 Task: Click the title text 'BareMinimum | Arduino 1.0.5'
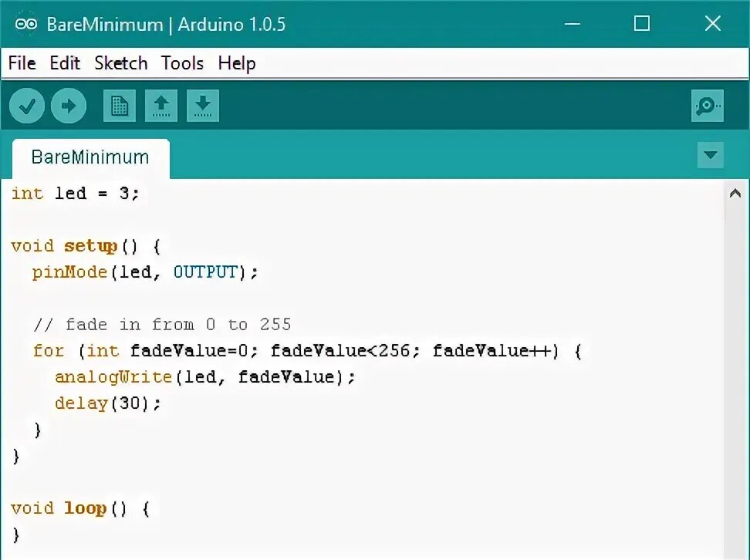pos(166,24)
